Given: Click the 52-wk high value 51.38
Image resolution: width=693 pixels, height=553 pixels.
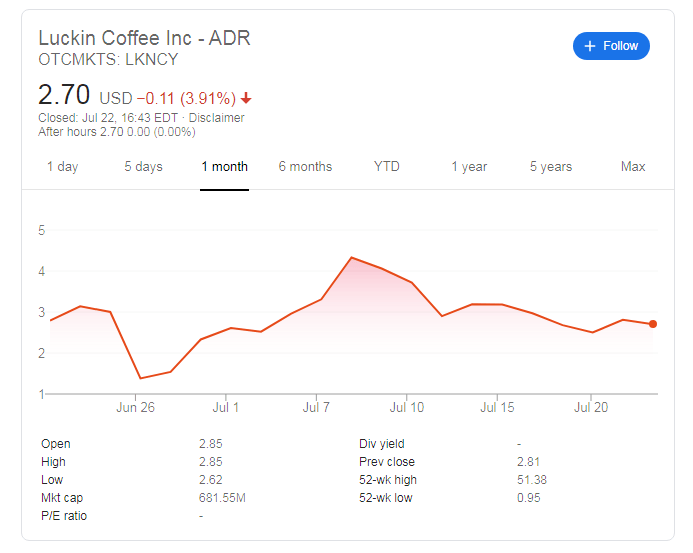Looking at the screenshot, I should (x=532, y=480).
